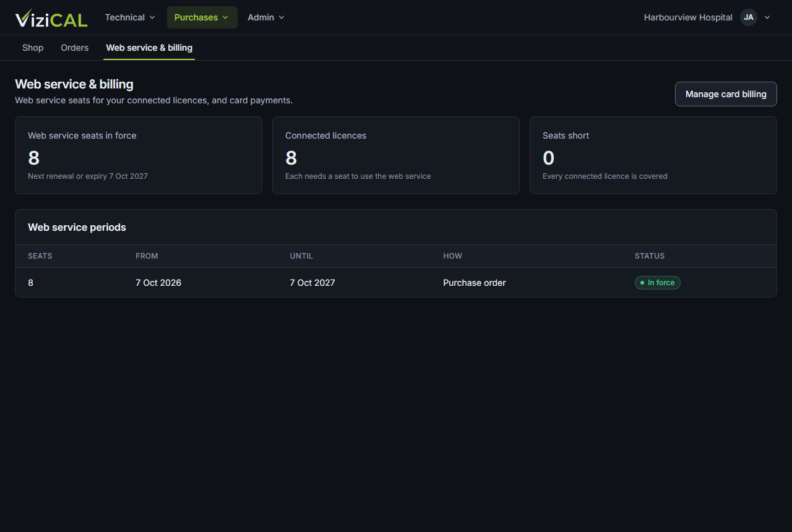Click the Harbourview Hospital organisation name
The image size is (792, 532).
688,17
